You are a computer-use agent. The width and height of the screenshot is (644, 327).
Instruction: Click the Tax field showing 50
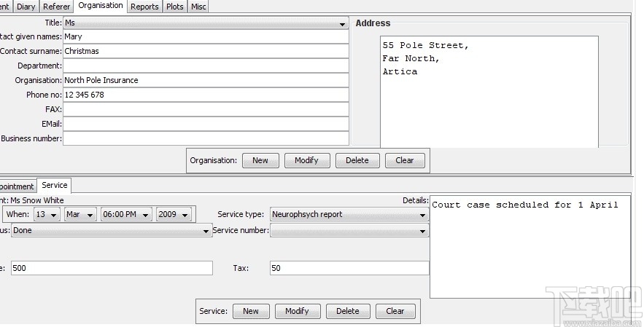349,268
